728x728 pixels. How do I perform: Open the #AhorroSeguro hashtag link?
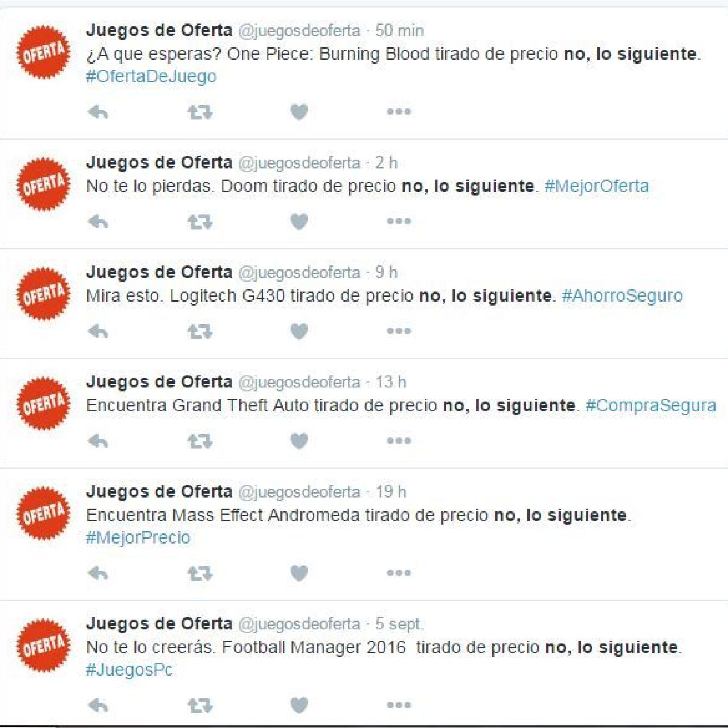[622, 296]
